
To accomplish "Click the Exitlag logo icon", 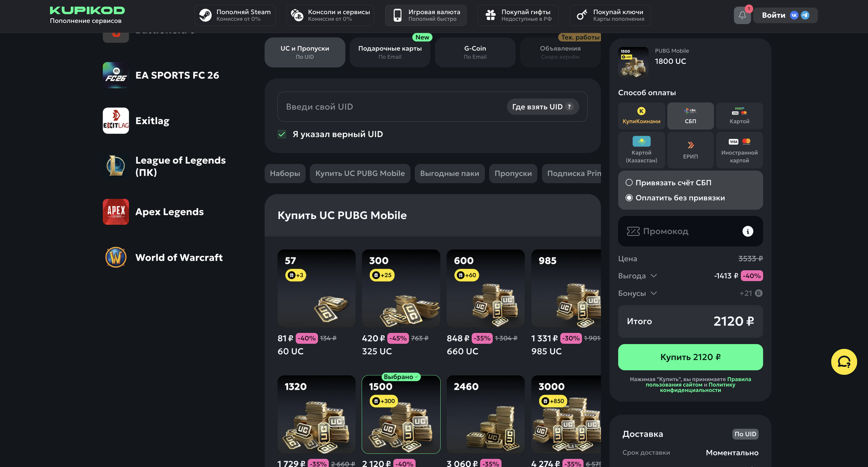I will (x=116, y=121).
